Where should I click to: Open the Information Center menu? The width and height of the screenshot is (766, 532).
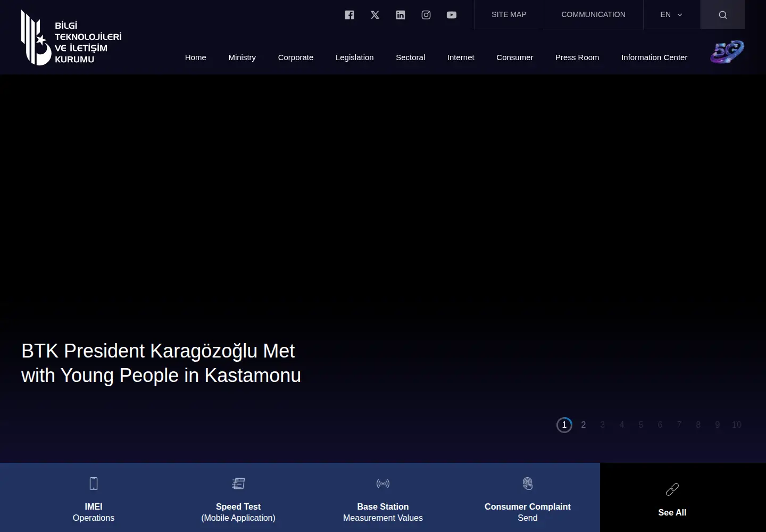654,57
